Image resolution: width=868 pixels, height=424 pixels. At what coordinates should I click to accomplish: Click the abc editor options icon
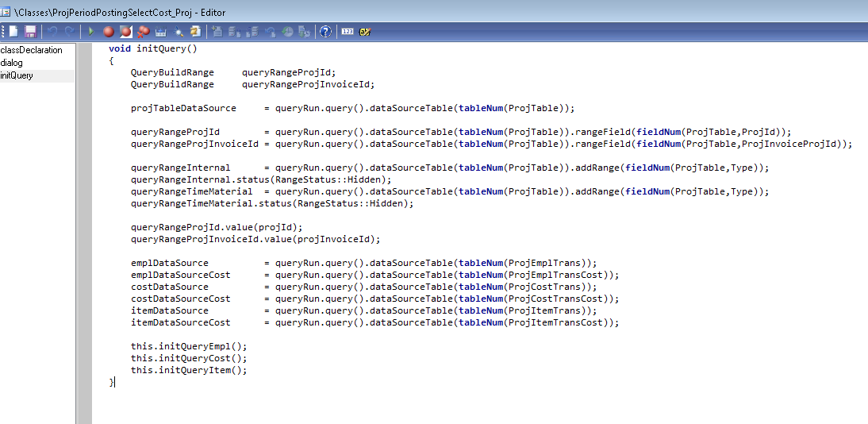point(365,32)
